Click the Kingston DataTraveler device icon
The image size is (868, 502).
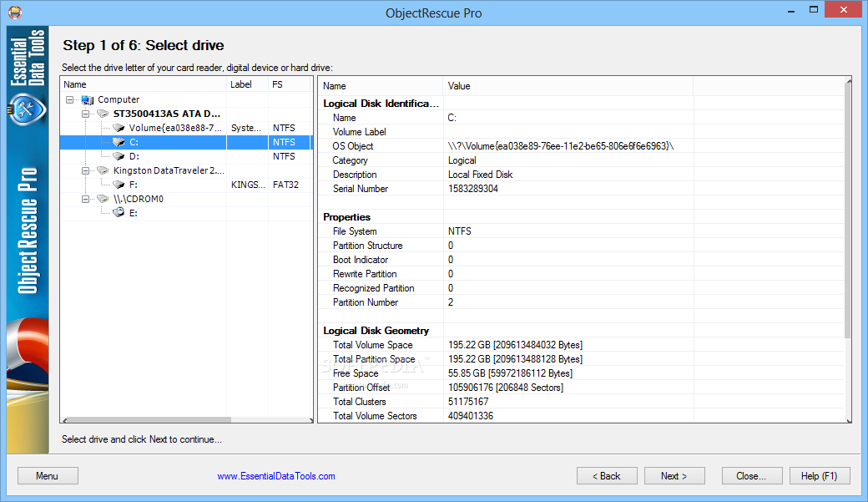(103, 170)
